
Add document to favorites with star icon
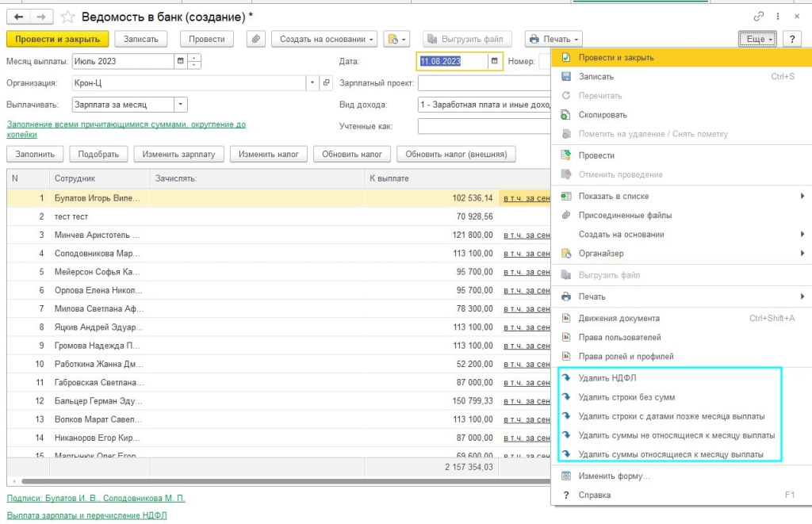click(67, 17)
